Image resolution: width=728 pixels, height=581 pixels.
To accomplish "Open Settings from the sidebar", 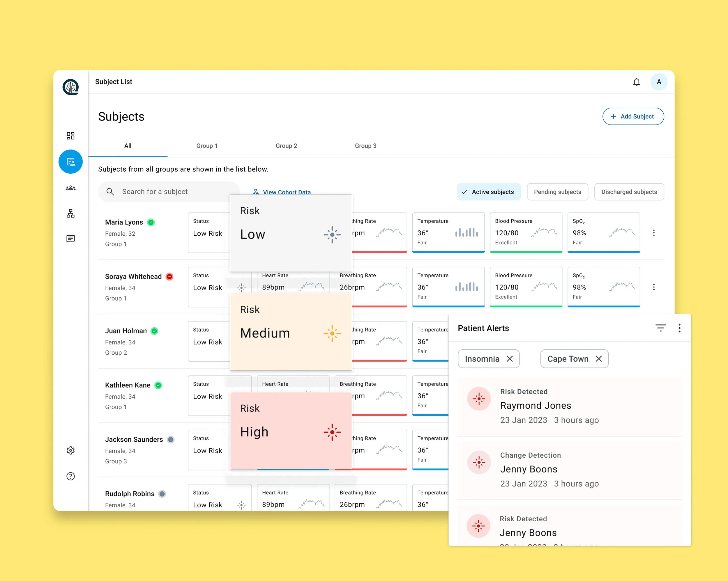I will coord(70,450).
